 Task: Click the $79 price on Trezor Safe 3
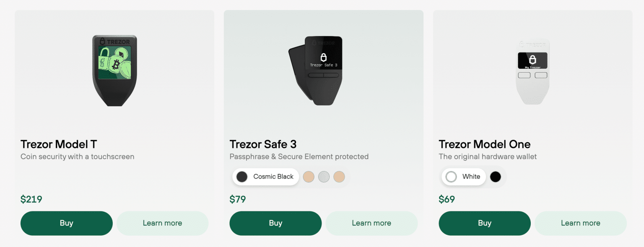pyautogui.click(x=238, y=199)
